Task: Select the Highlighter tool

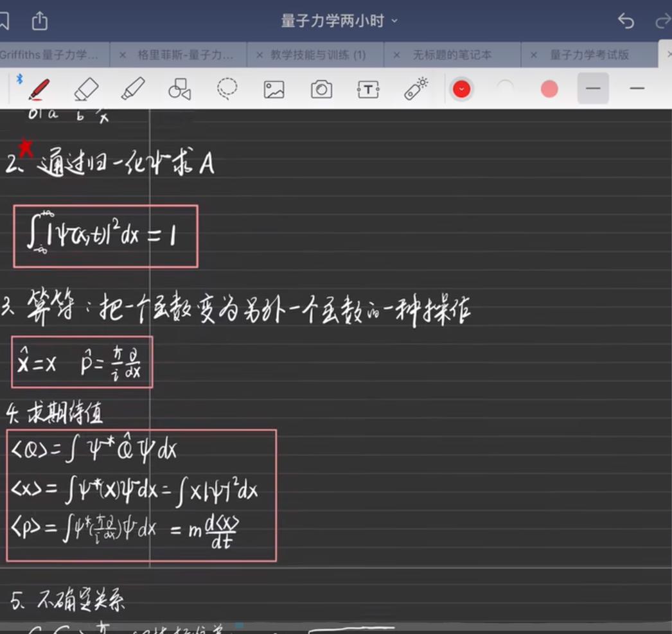Action: point(134,89)
